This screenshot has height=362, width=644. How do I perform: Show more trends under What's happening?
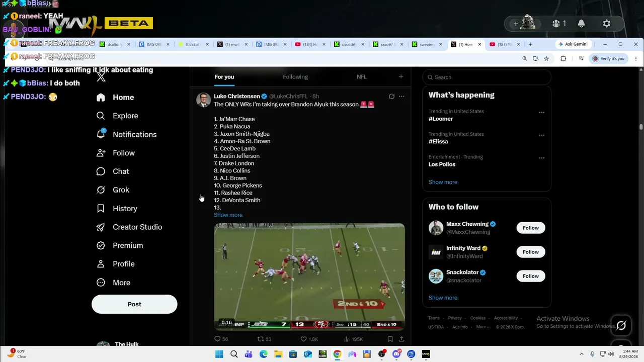click(443, 182)
